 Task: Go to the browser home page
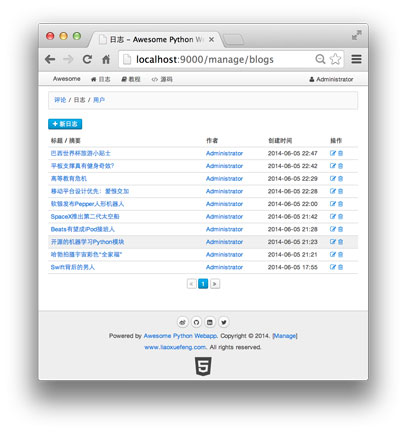pos(106,60)
